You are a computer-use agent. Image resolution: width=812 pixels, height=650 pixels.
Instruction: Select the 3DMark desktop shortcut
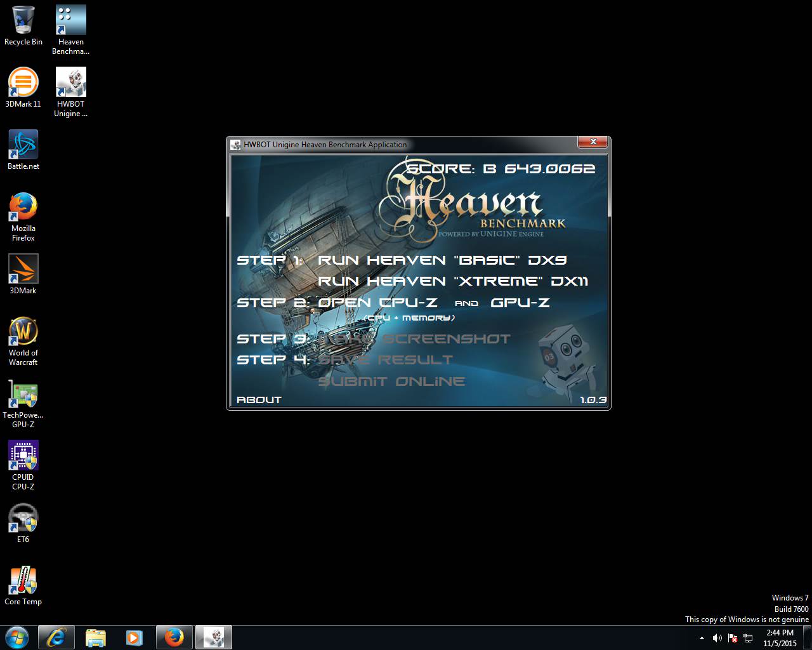click(x=23, y=274)
